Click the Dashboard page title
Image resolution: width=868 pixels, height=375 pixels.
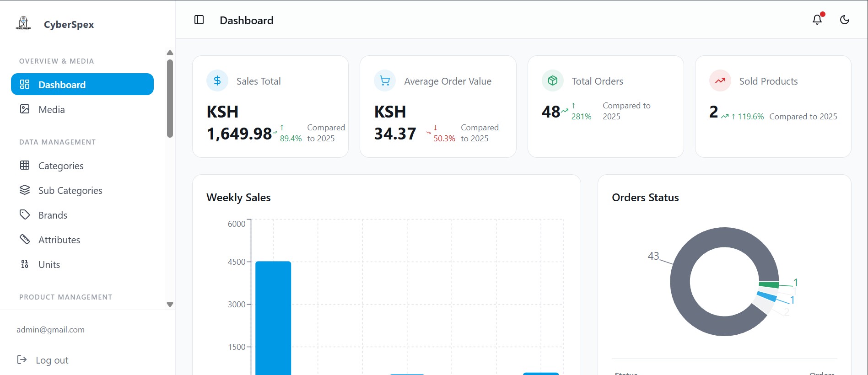[x=247, y=20]
